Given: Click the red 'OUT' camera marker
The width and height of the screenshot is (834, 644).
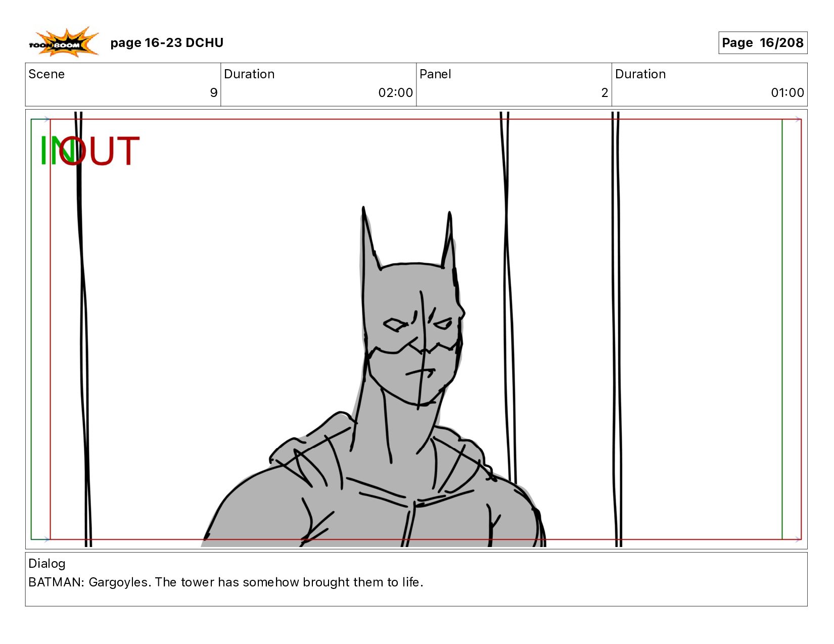Looking at the screenshot, I should click(99, 151).
